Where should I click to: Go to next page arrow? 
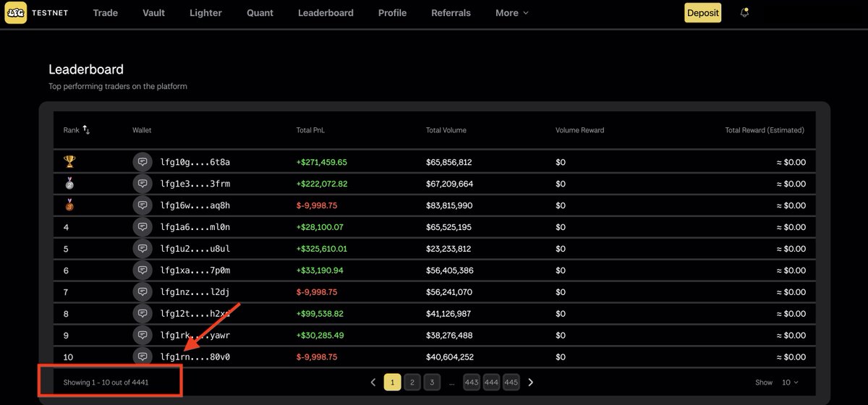point(530,382)
